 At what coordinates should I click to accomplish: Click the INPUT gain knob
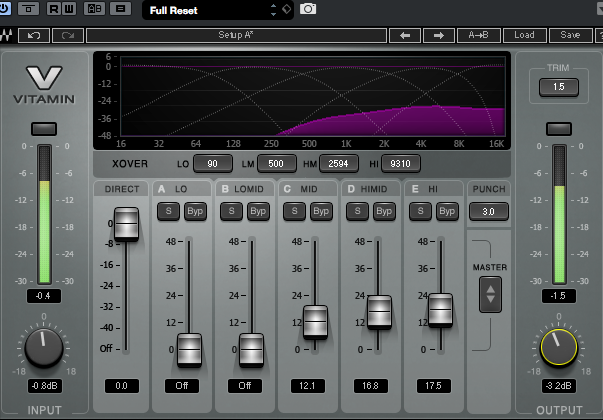tap(44, 348)
